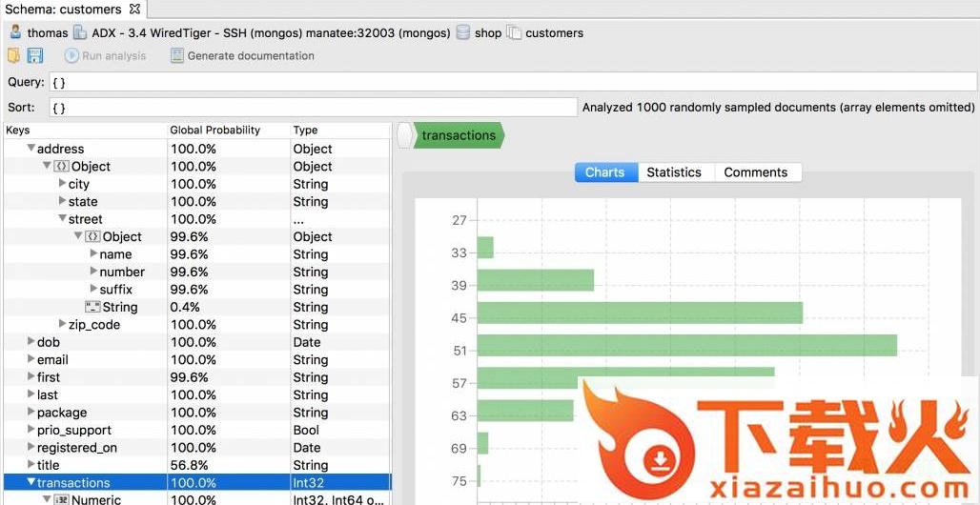Image resolution: width=980 pixels, height=505 pixels.
Task: Collapse the Object node under address
Action: [47, 166]
